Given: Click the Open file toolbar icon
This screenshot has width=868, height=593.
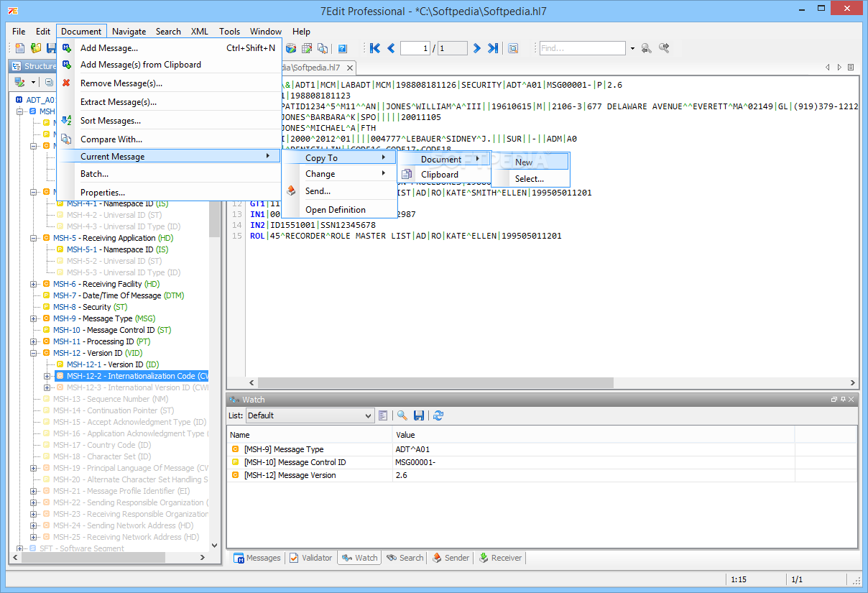Looking at the screenshot, I should [x=36, y=48].
